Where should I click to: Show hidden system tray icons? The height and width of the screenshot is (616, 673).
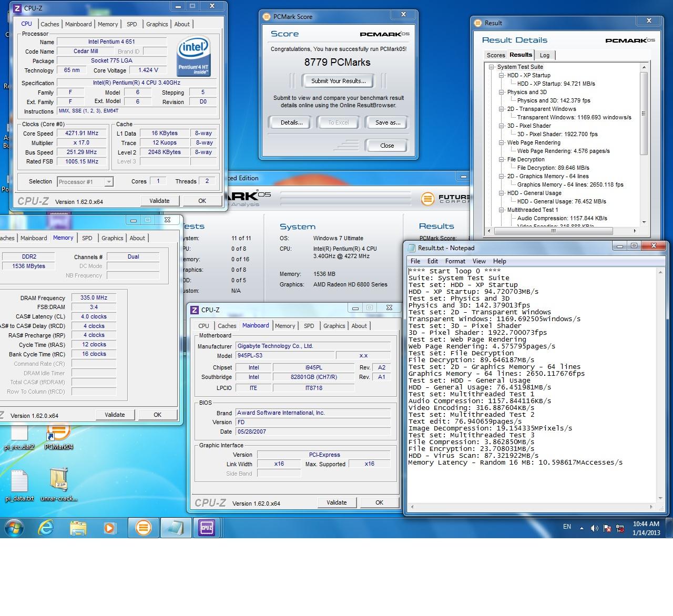tap(582, 528)
